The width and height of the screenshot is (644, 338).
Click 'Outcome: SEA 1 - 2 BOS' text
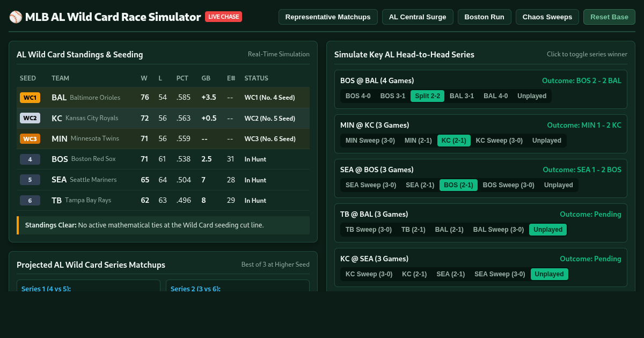point(582,170)
